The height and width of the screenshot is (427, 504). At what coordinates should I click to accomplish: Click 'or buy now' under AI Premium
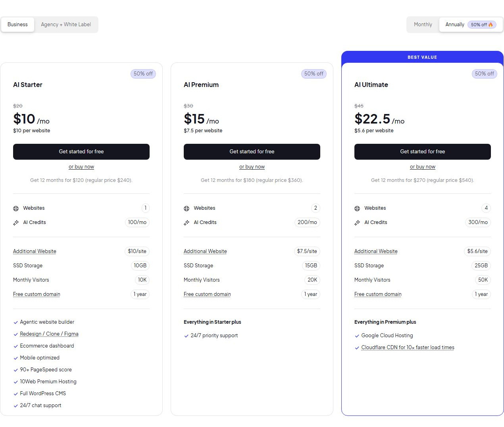click(x=252, y=167)
